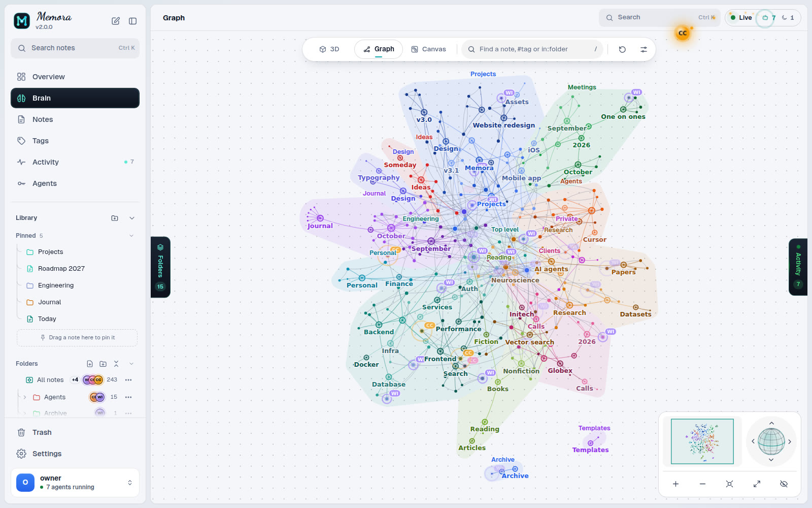Screen dimensions: 812x508
Task: Collapse all folders icon
Action: [116, 364]
